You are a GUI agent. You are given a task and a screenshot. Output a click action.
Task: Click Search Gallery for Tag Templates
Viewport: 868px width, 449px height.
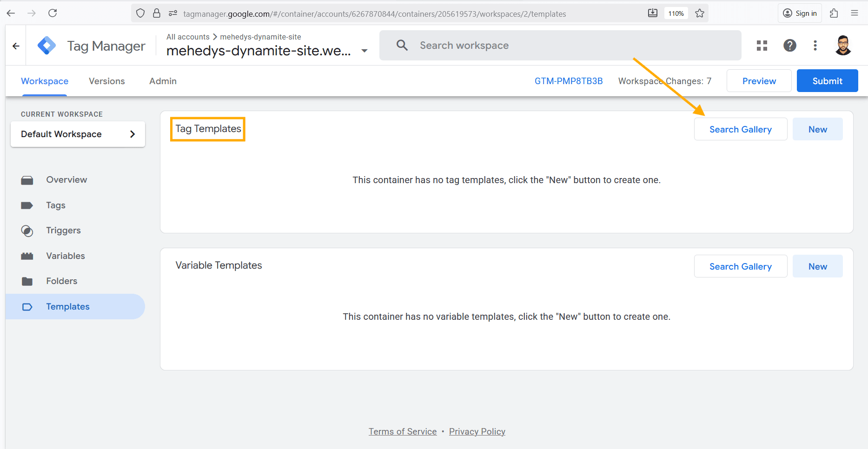741,129
